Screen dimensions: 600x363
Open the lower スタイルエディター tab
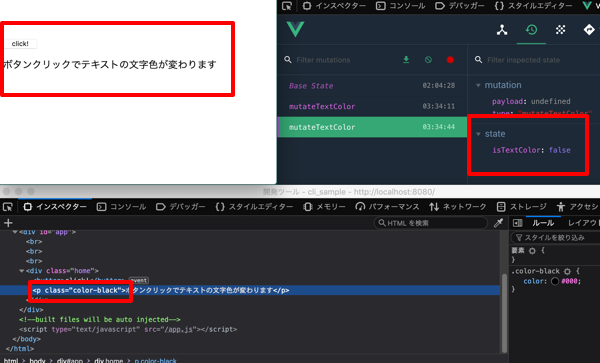[x=254, y=207]
